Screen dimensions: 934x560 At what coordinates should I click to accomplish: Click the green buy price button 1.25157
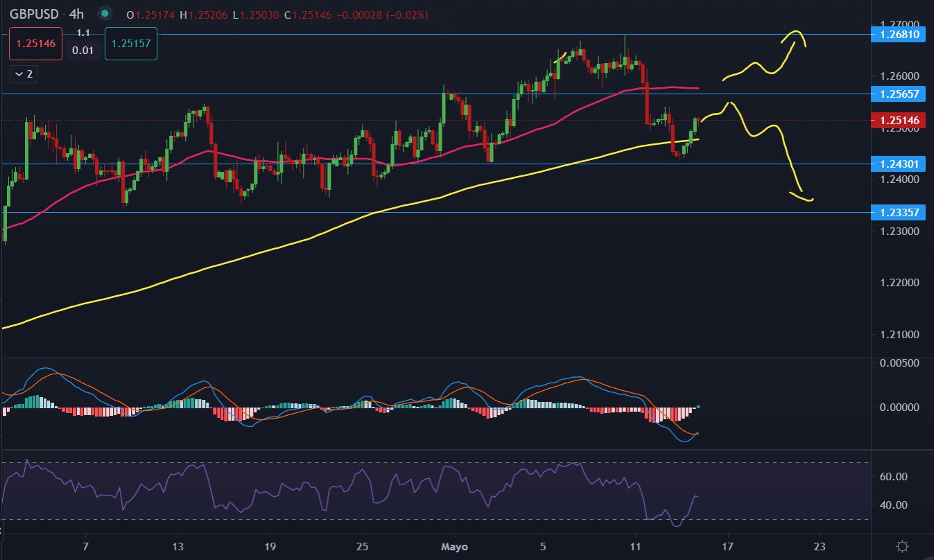coord(131,43)
